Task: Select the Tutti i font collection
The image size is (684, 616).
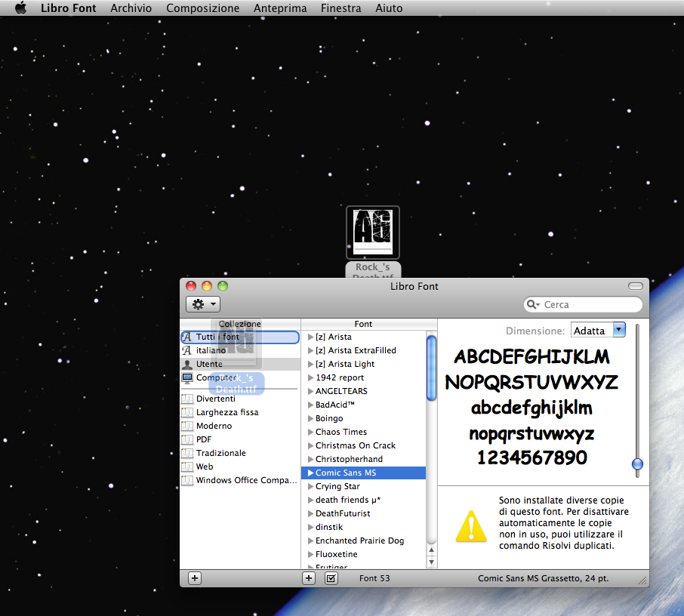Action: click(x=239, y=337)
